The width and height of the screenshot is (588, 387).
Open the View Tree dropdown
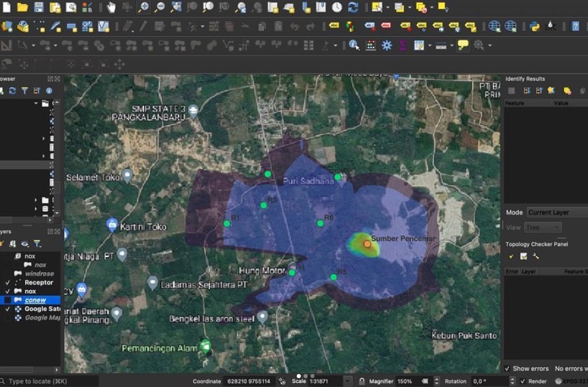543,227
